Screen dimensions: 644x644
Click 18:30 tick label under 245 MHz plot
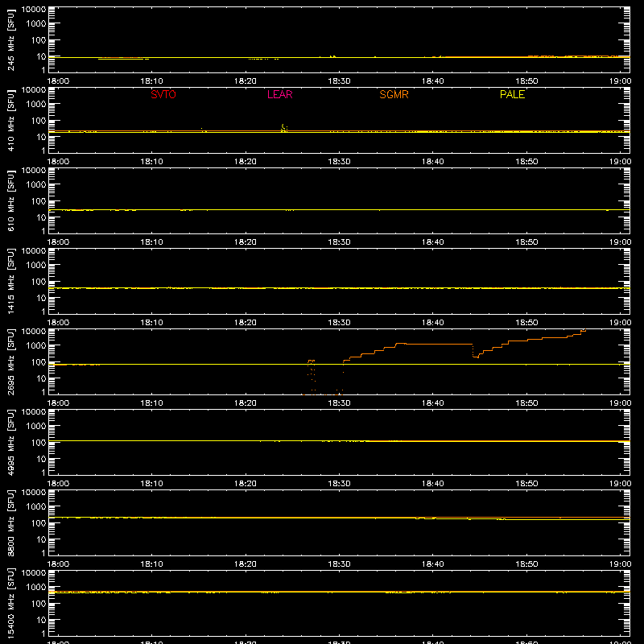(x=339, y=81)
